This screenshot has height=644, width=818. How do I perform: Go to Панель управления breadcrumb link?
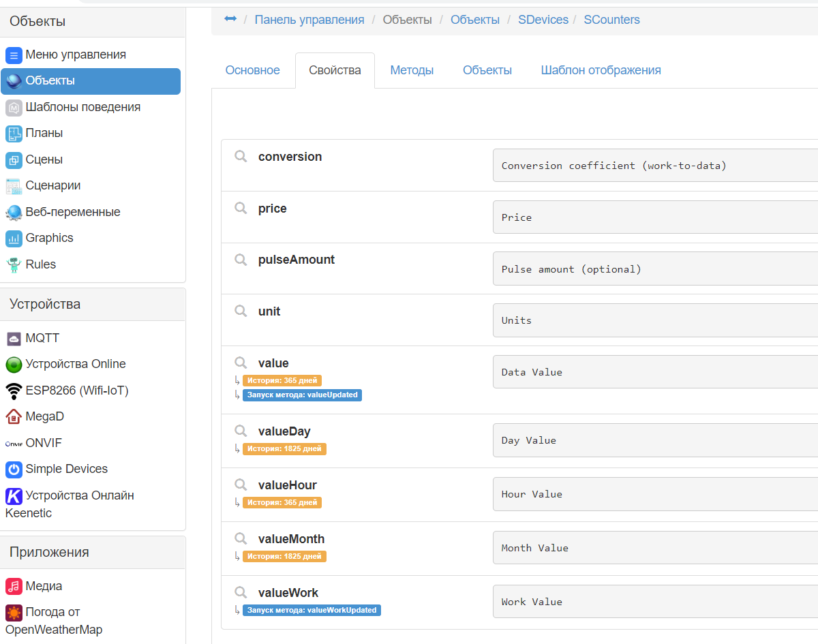pos(309,20)
